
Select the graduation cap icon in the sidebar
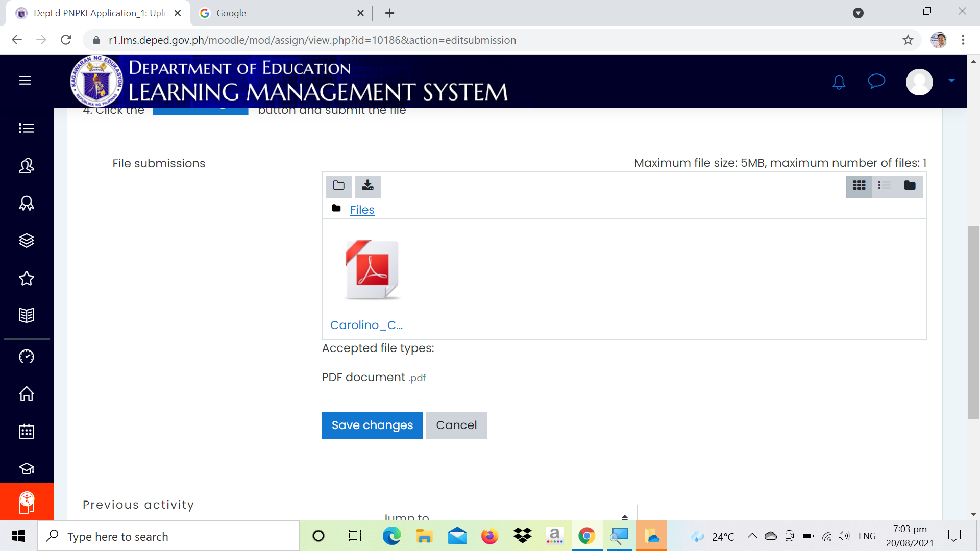pyautogui.click(x=26, y=469)
